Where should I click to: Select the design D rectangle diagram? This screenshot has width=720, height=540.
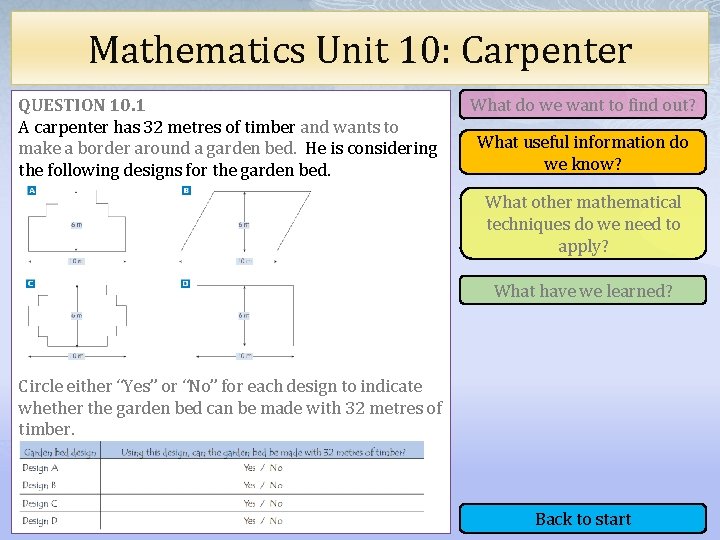tap(245, 321)
